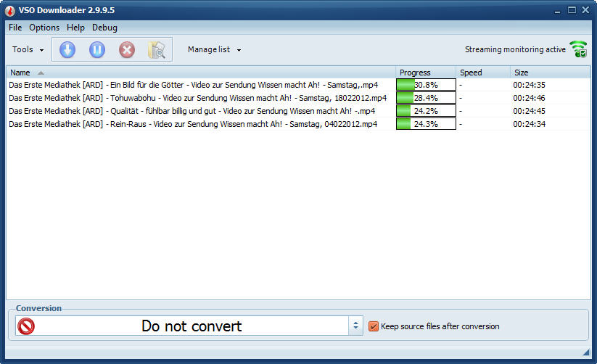Open the File menu
Viewport: 597px width, 364px height.
15,28
